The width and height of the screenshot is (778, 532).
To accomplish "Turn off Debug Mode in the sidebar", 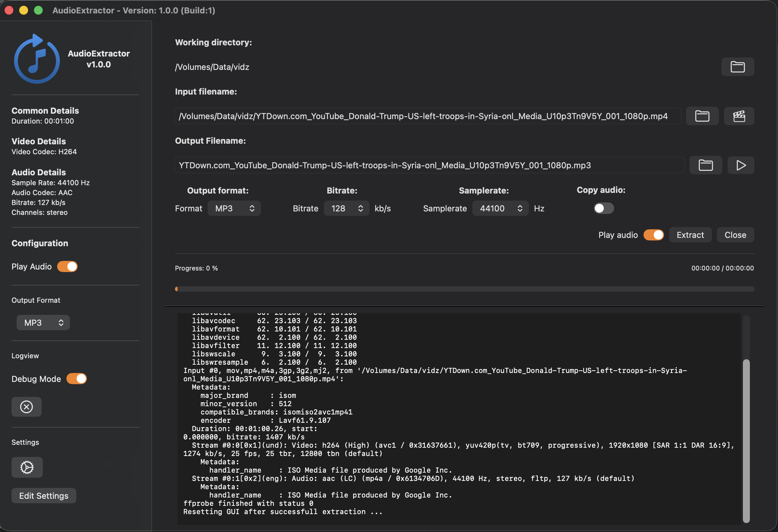I will (x=76, y=379).
